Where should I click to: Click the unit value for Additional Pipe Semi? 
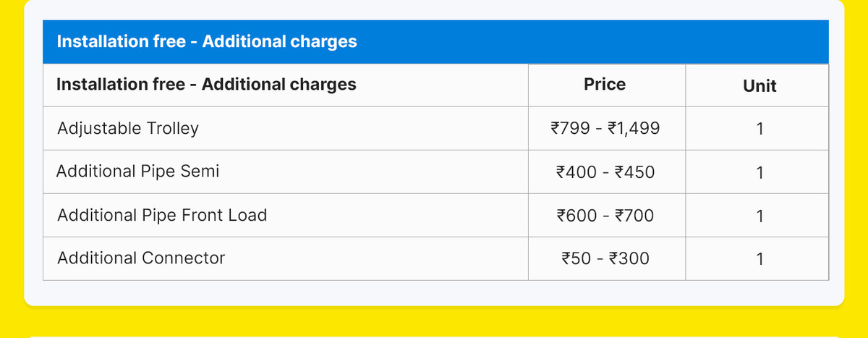pos(759,173)
